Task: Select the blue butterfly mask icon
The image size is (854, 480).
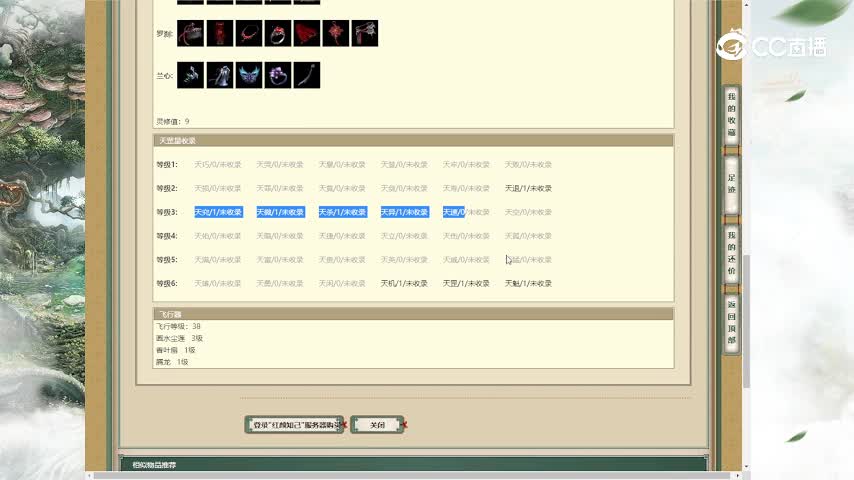Action: click(249, 75)
